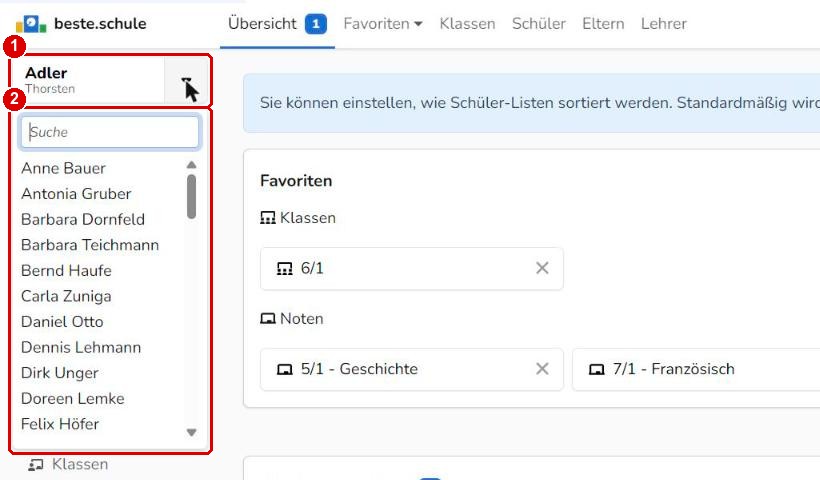Screen dimensions: 820x480
Task: Switch to the Lehrer tab
Action: (x=664, y=24)
